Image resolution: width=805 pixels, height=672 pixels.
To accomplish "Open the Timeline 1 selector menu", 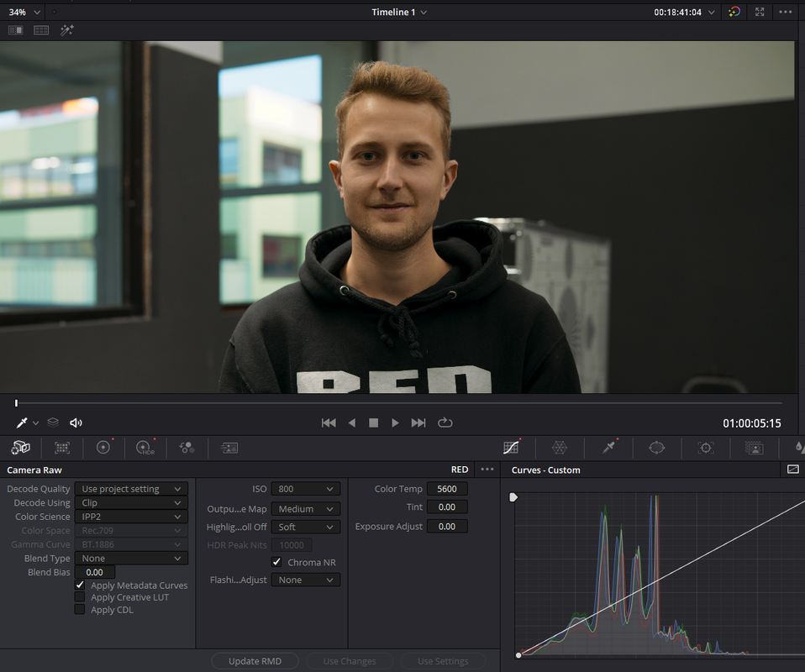I will click(399, 12).
